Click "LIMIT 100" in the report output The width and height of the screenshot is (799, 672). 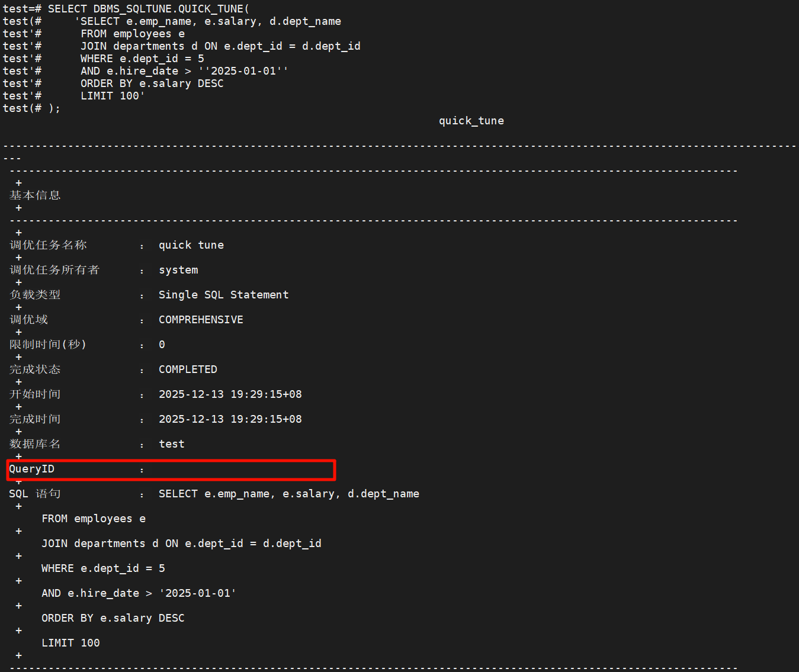(x=70, y=643)
